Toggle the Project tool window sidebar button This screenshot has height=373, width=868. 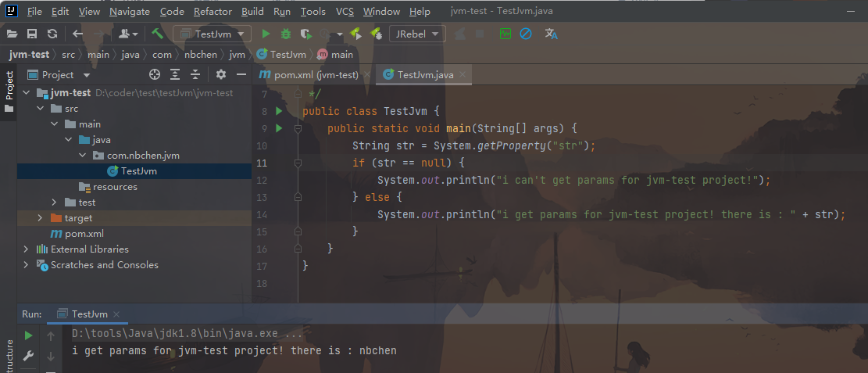coord(9,91)
